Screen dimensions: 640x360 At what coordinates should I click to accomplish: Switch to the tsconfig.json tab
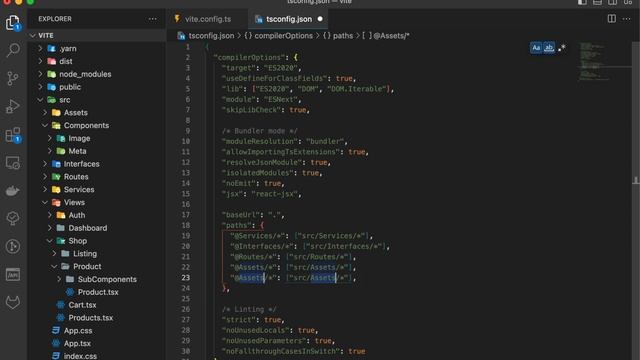pos(288,19)
